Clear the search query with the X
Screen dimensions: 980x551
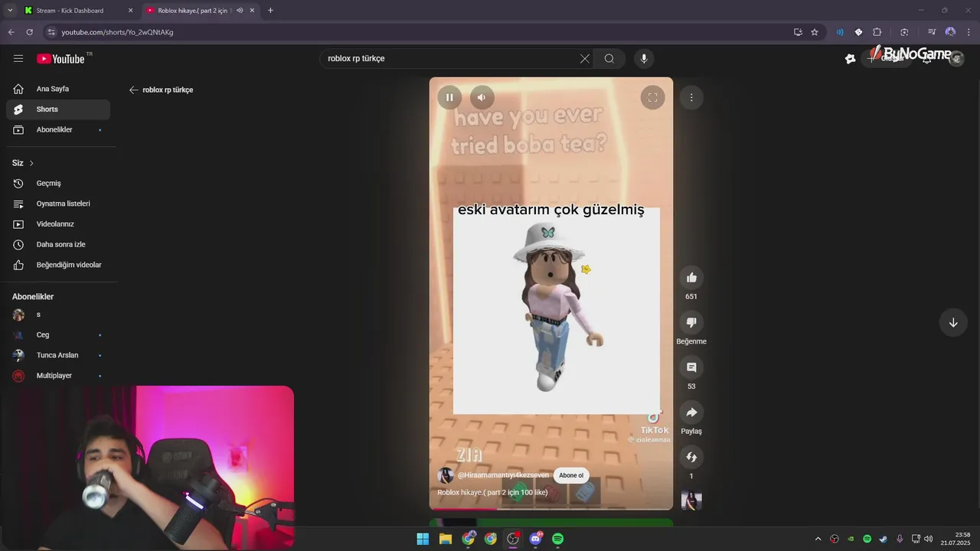(x=585, y=59)
